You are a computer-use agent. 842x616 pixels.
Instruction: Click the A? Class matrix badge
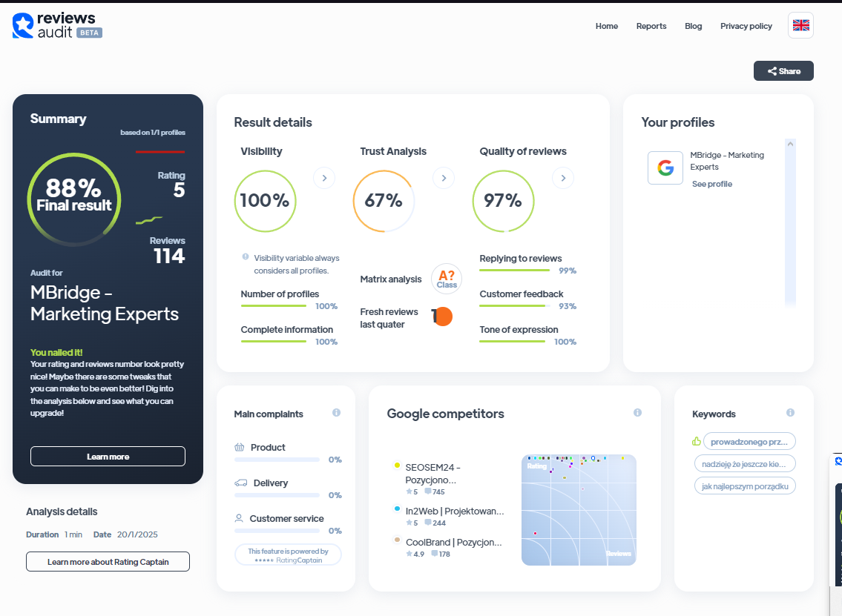447,279
